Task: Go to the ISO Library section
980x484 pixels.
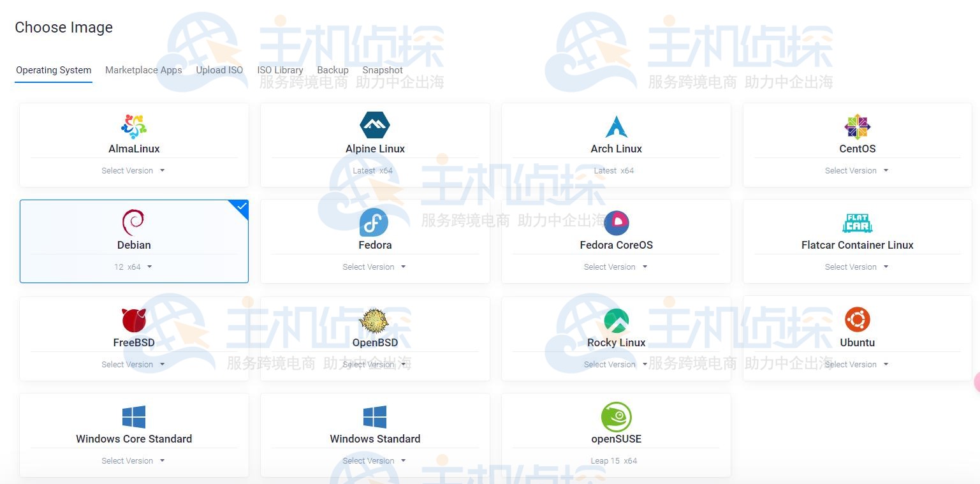Action: click(x=281, y=70)
